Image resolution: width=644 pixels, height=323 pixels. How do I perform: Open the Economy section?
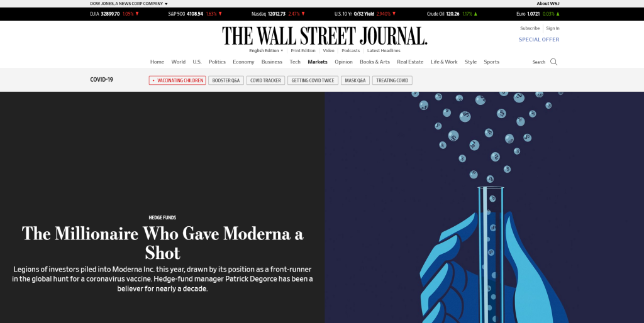(x=243, y=62)
